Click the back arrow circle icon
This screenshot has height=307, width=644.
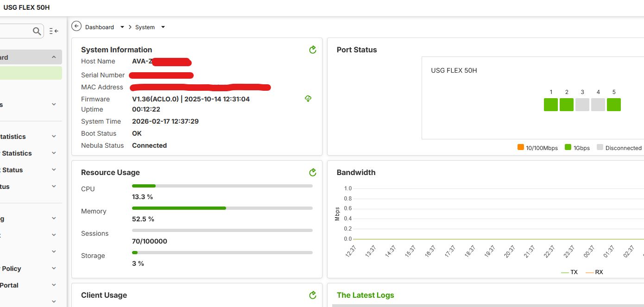pos(76,27)
